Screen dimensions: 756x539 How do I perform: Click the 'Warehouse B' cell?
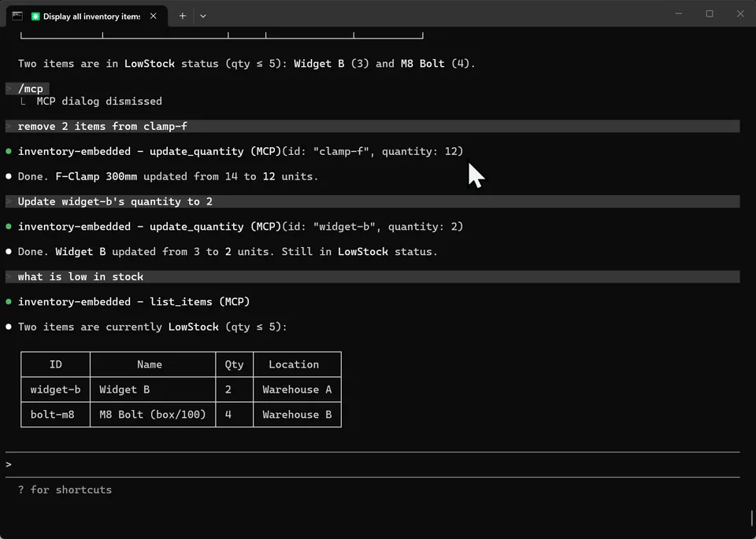click(x=297, y=415)
